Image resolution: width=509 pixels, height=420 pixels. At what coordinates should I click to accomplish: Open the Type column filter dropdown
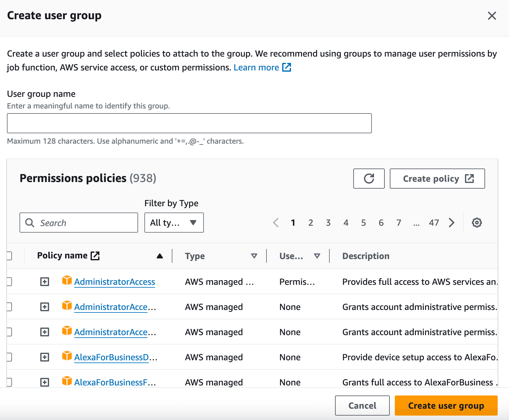(254, 256)
